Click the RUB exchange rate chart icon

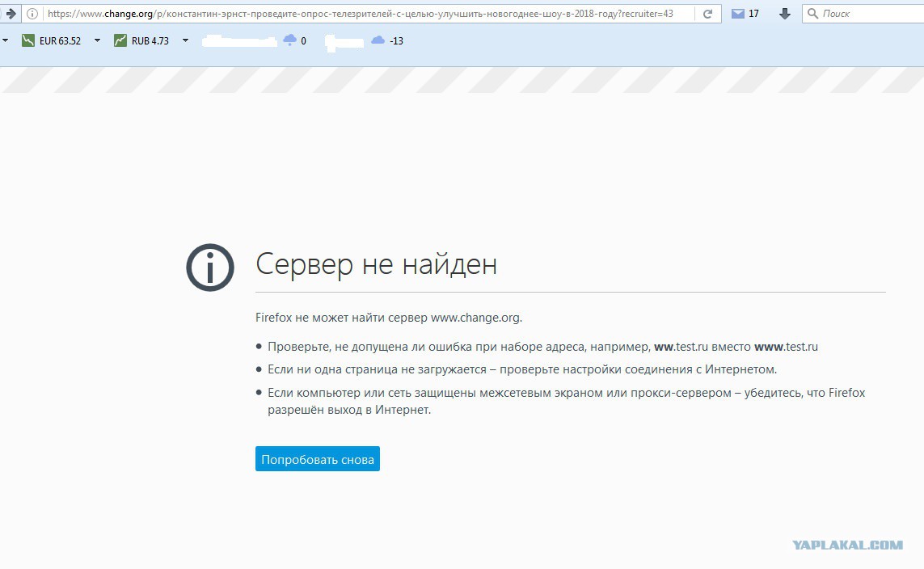pos(121,40)
